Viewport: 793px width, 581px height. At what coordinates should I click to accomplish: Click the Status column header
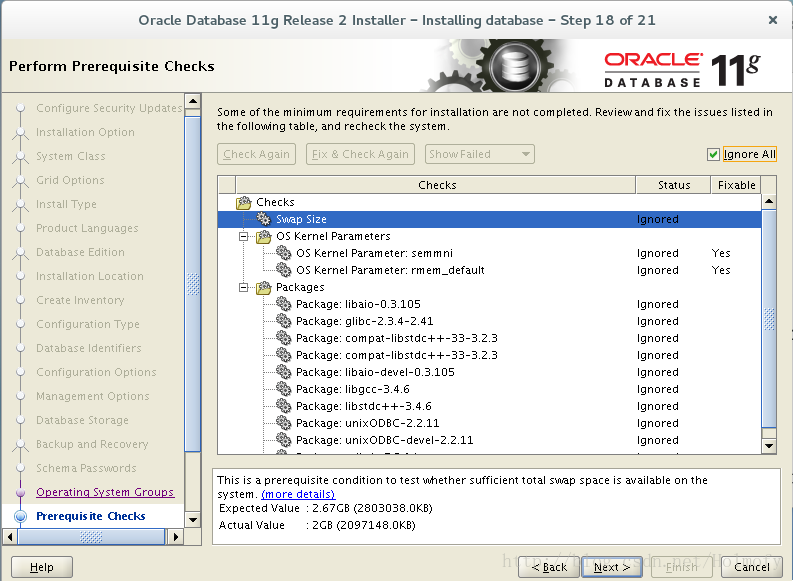coord(673,185)
